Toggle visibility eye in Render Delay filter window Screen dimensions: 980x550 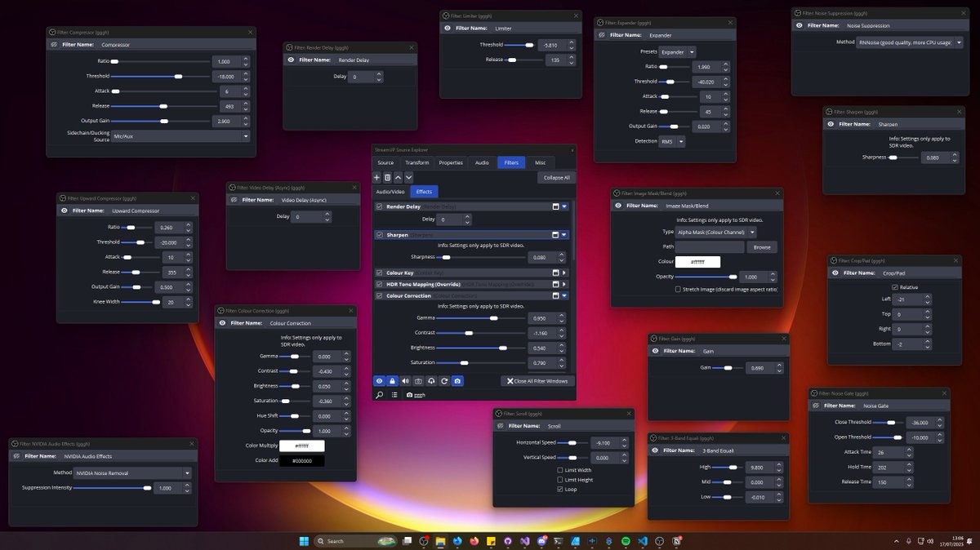click(x=292, y=60)
